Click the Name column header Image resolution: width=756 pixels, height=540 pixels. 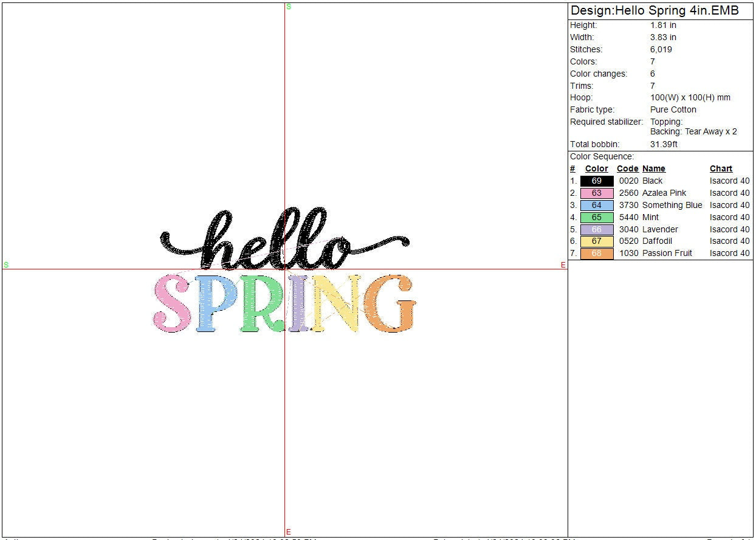click(x=653, y=169)
